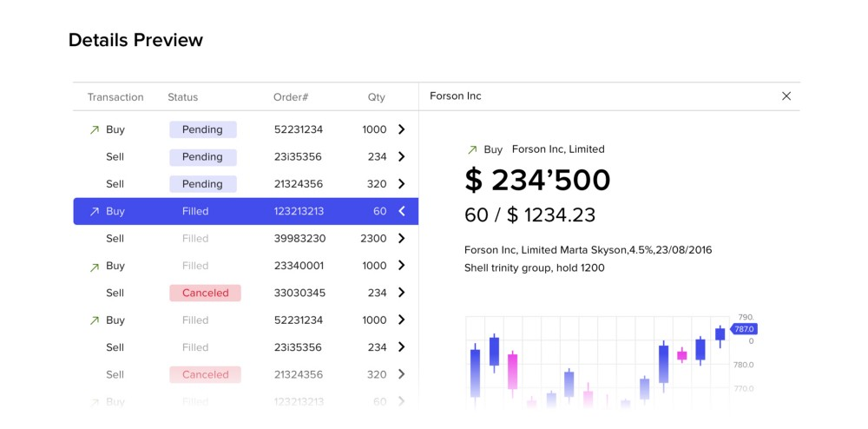
Task: Click the small pink candlestick near chart right
Action: [682, 355]
